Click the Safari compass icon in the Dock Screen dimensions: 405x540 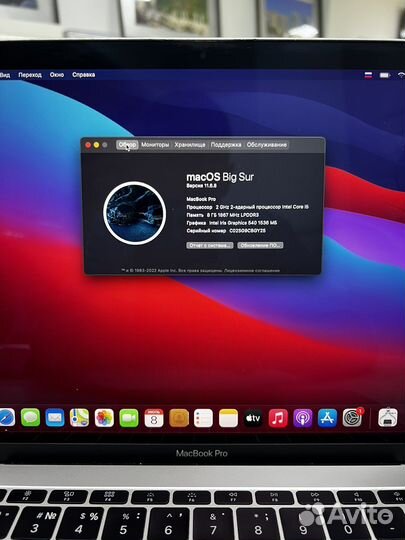[7, 417]
